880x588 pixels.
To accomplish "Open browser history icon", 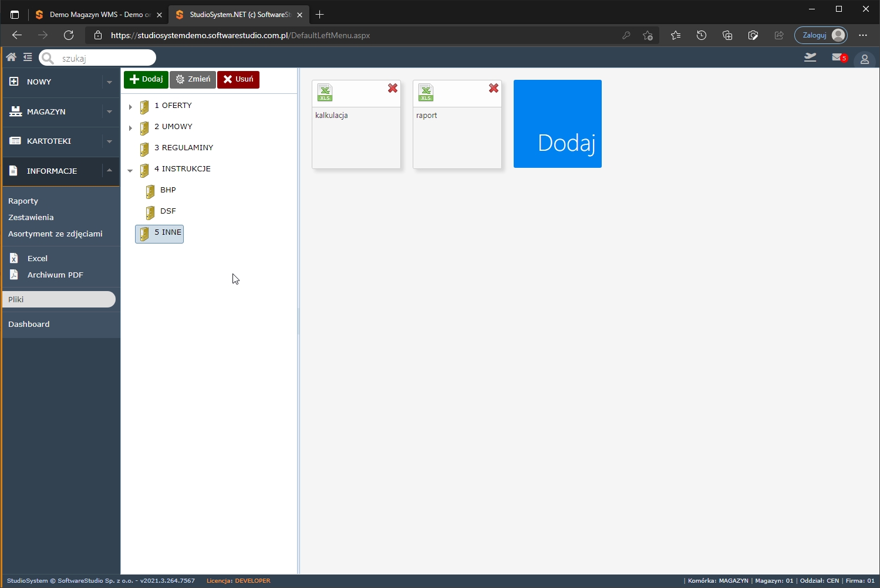I will click(x=702, y=35).
